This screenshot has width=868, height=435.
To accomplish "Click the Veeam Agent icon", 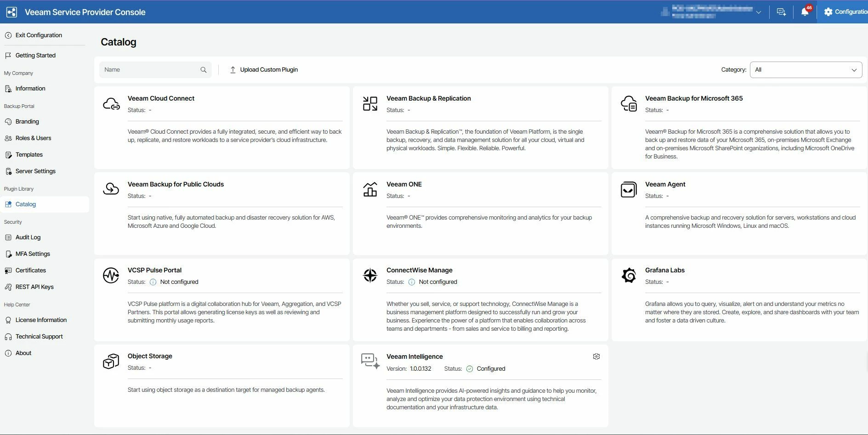I will pos(629,189).
